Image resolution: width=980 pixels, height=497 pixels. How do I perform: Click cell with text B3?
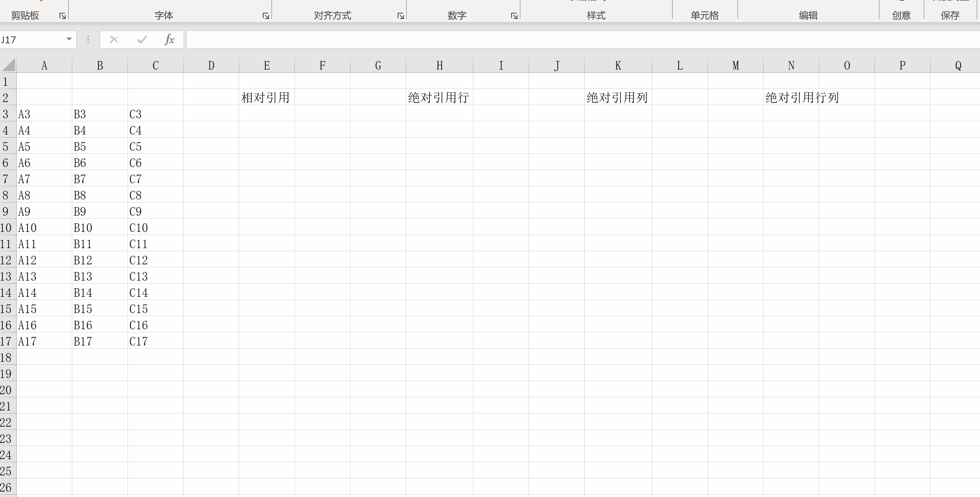(x=100, y=114)
